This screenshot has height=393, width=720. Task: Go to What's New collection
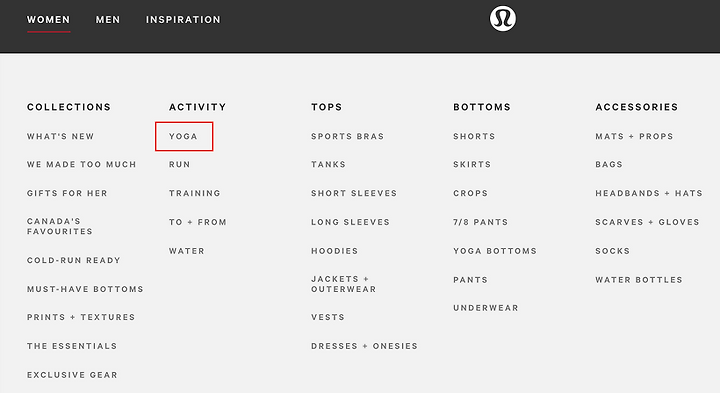pos(61,136)
